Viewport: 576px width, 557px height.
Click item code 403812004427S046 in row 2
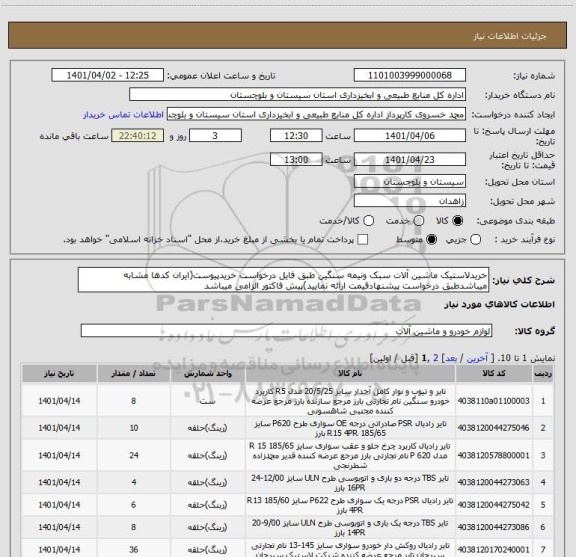coord(493,428)
